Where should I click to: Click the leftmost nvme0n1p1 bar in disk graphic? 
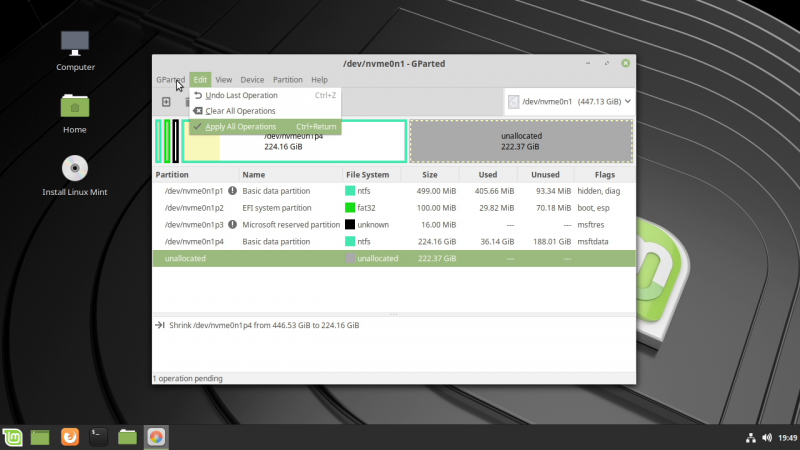[x=158, y=141]
